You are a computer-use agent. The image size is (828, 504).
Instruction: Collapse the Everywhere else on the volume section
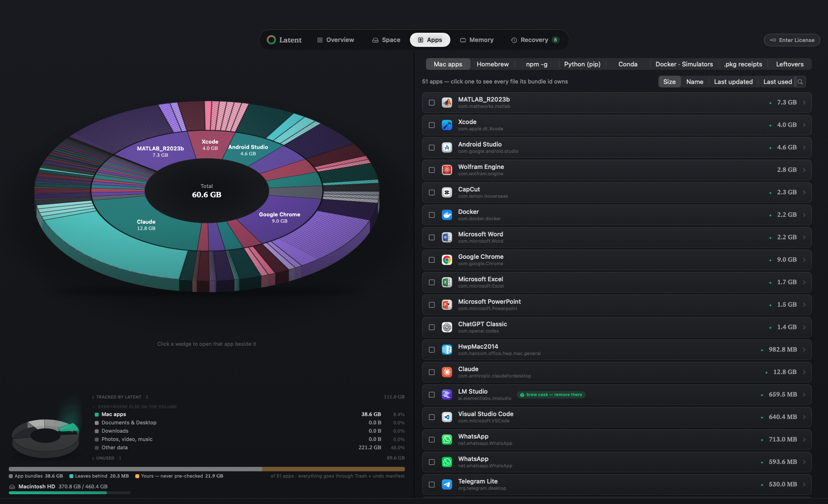(94, 407)
